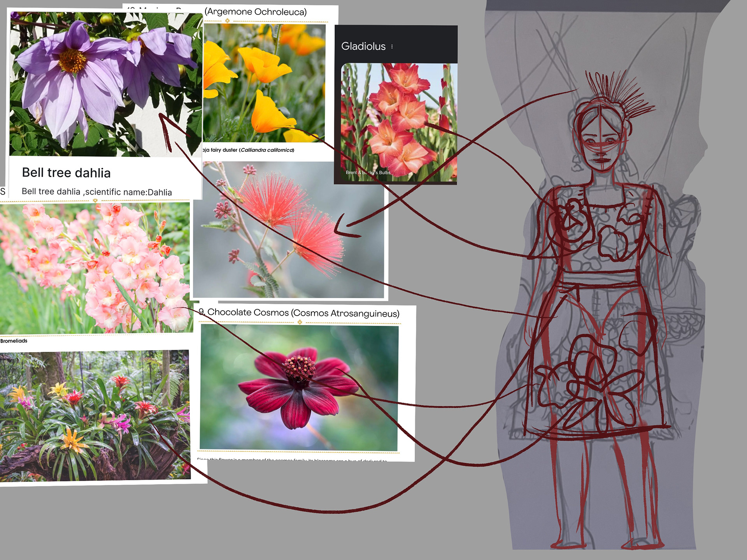
Task: Click the 'Chocolate Cosmos (Cosmos Atrosanguineus)' heading
Action: click(x=303, y=313)
